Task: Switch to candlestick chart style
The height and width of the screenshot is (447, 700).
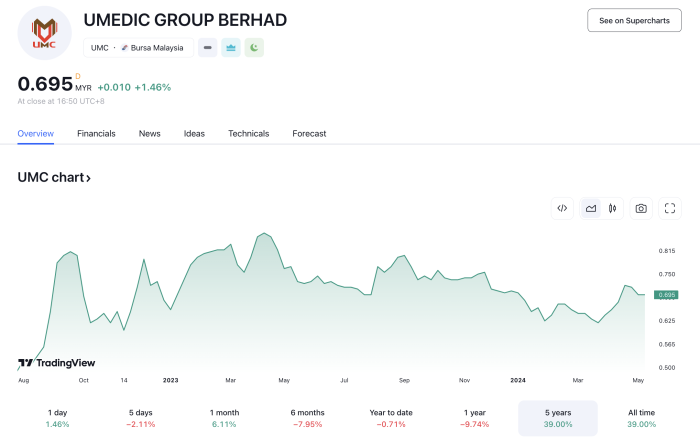Action: [x=611, y=208]
